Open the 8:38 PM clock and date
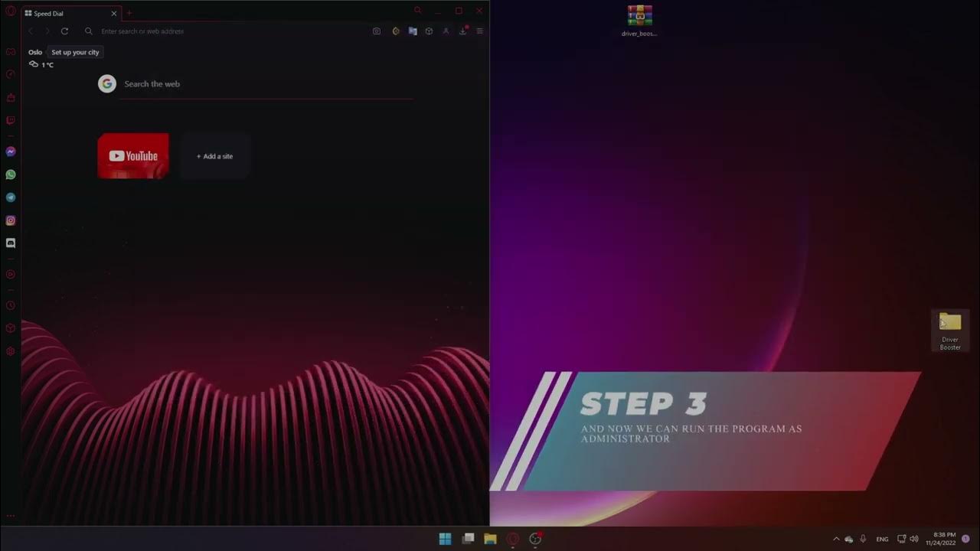 click(940, 539)
